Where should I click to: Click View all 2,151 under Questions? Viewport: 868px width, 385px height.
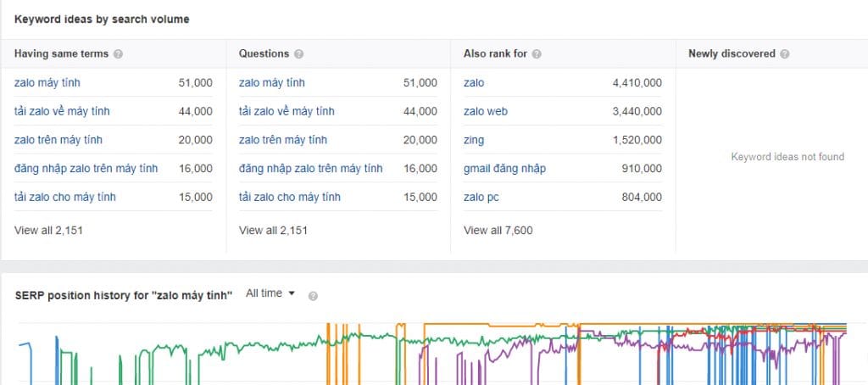pos(274,231)
